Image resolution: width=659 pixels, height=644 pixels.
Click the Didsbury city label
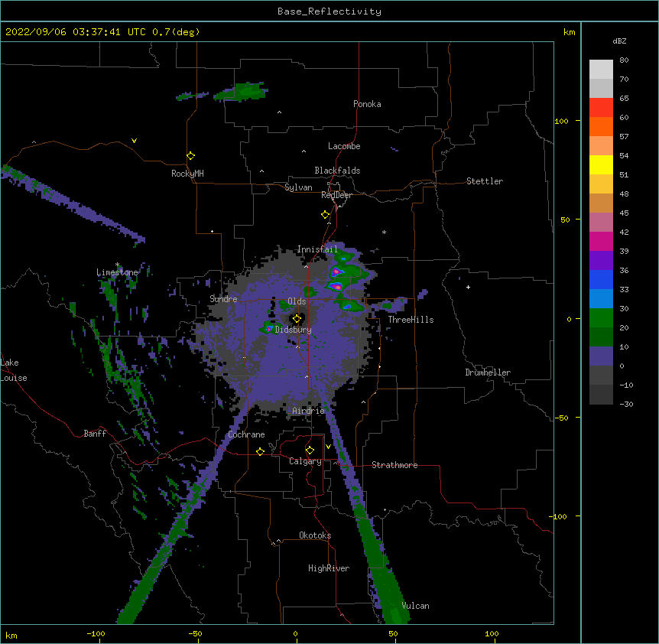[x=294, y=330]
